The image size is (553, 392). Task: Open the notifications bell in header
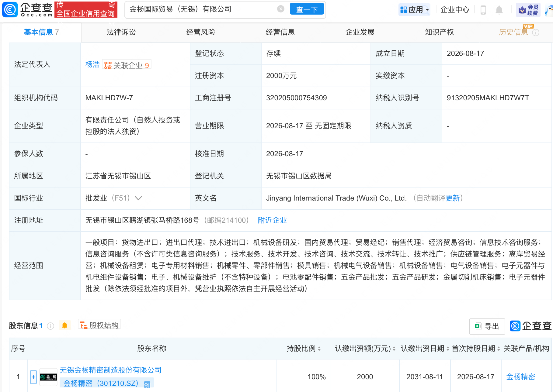tap(499, 10)
